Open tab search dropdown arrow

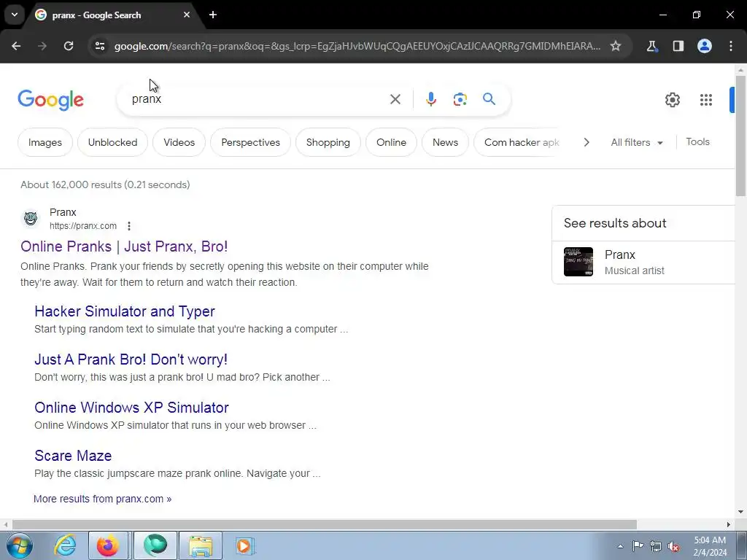coord(15,15)
